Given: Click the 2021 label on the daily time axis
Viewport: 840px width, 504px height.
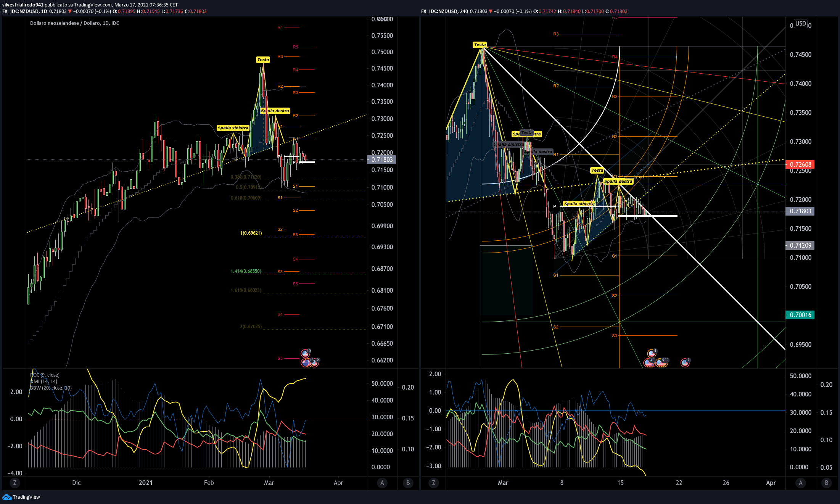Looking at the screenshot, I should pos(146,483).
